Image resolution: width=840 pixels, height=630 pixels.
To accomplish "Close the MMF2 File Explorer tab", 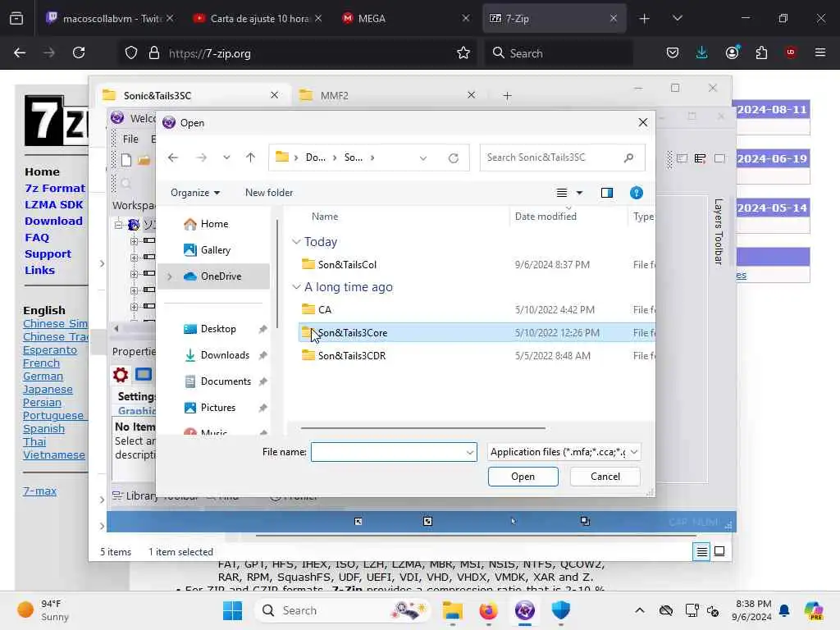I will tap(472, 95).
